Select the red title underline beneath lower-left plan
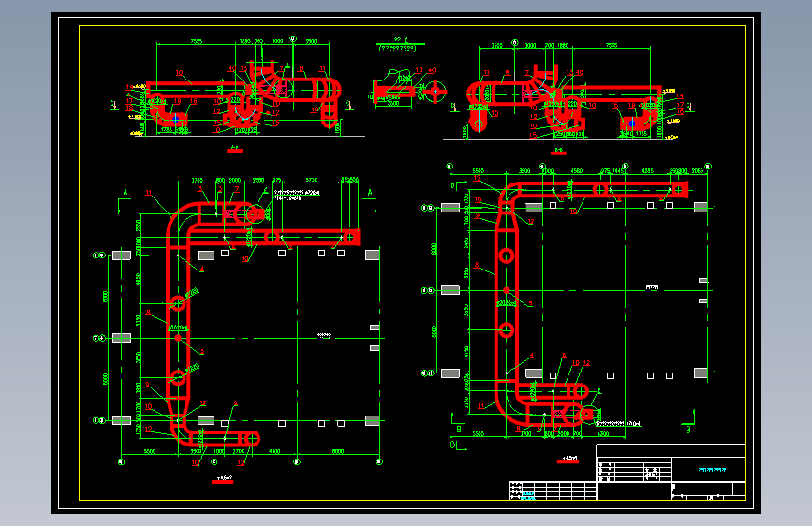 click(223, 482)
